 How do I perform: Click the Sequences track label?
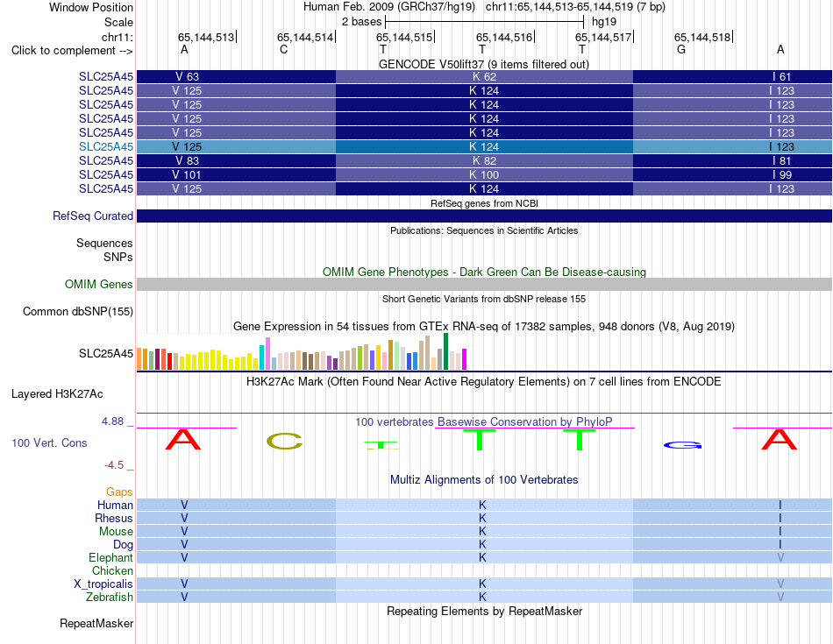click(104, 244)
